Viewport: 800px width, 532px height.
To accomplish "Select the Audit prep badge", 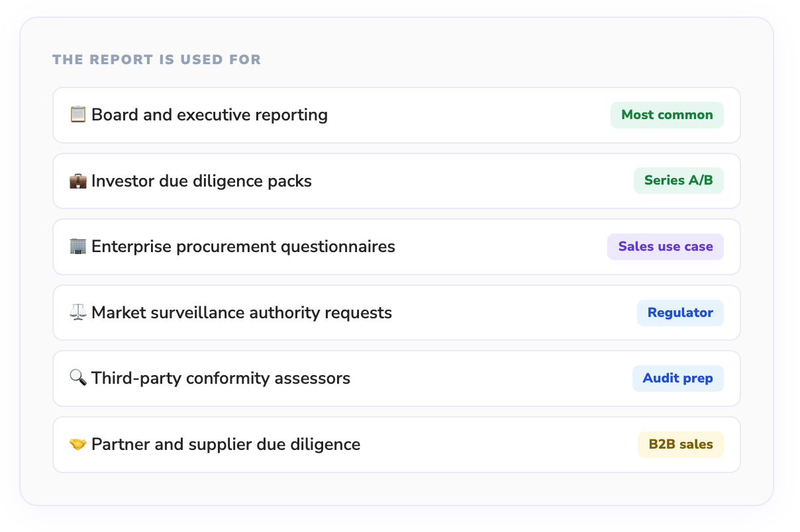I will coord(678,378).
